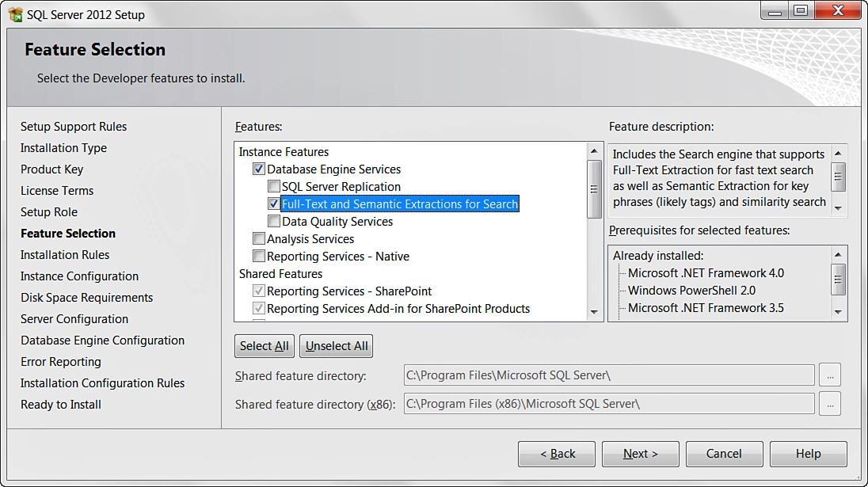Enable the SQL Server Replication checkbox
The width and height of the screenshot is (868, 487).
274,187
